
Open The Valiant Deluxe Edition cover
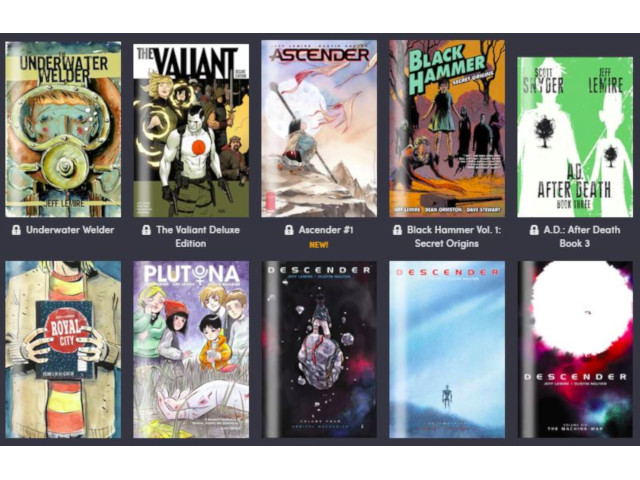[x=191, y=130]
